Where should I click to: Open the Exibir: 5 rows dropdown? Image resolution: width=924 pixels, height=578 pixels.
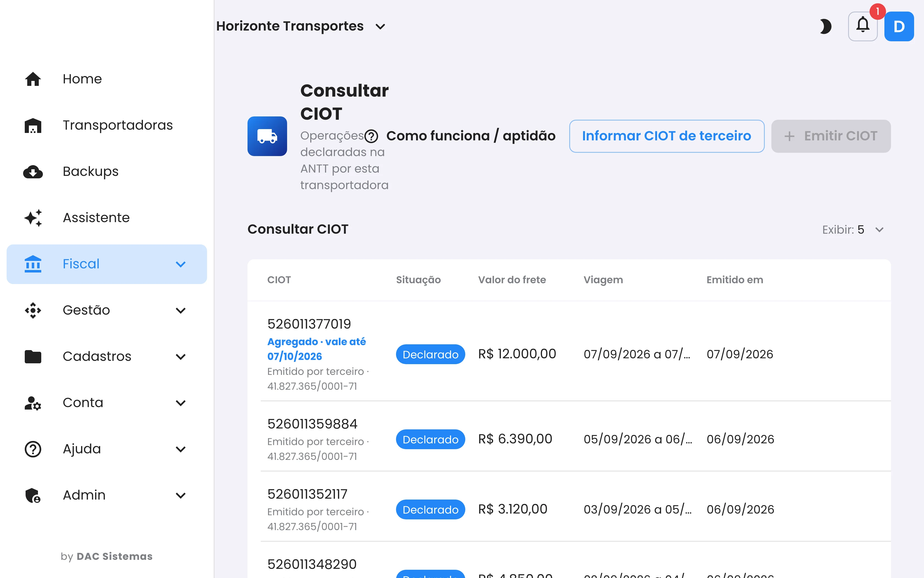pyautogui.click(x=853, y=230)
